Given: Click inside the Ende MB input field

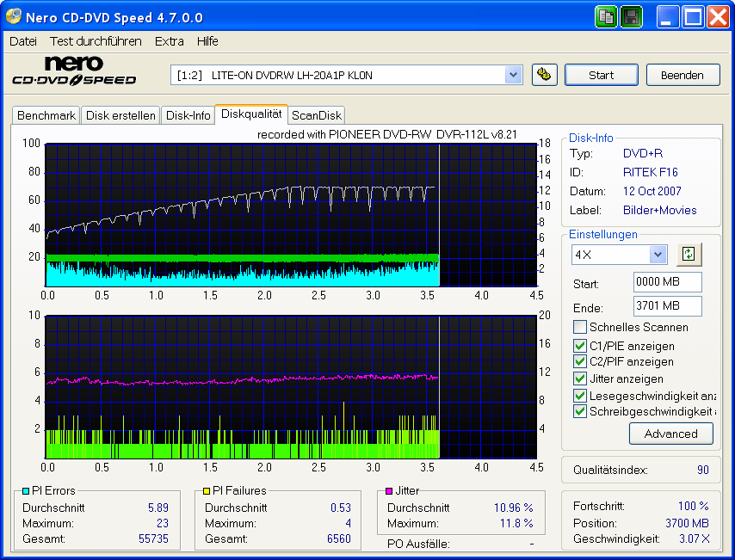Looking at the screenshot, I should point(667,307).
